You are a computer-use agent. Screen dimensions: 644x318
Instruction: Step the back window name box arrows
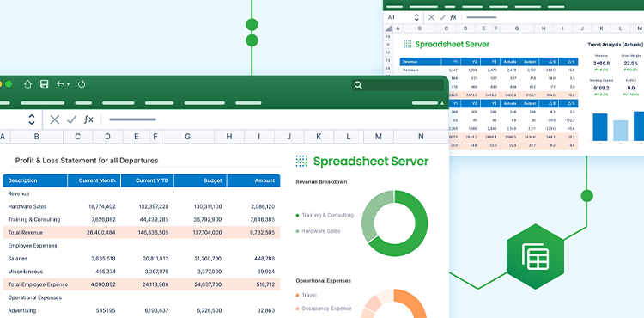pos(416,17)
